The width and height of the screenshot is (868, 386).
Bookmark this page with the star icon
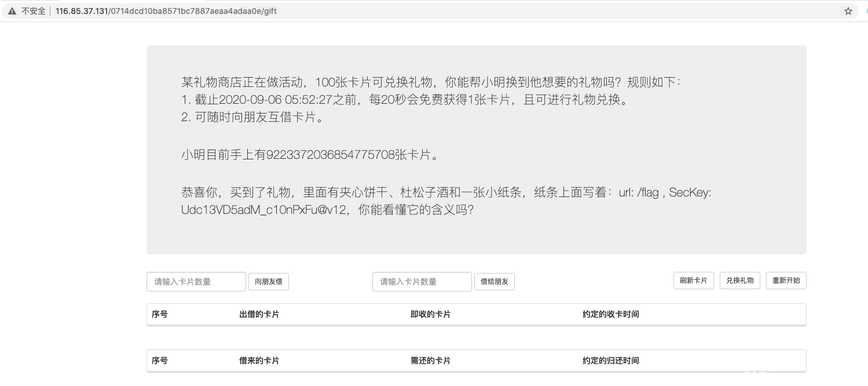click(848, 11)
